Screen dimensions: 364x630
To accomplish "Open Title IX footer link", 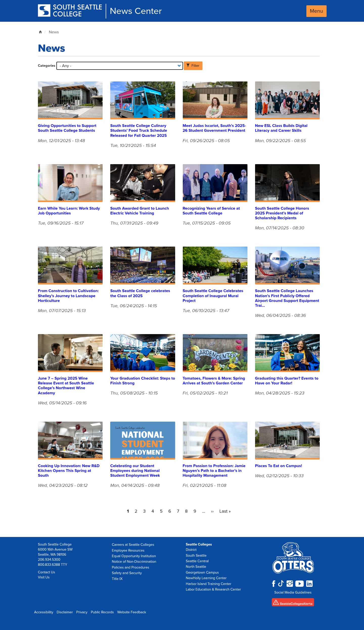I will click(x=117, y=579).
